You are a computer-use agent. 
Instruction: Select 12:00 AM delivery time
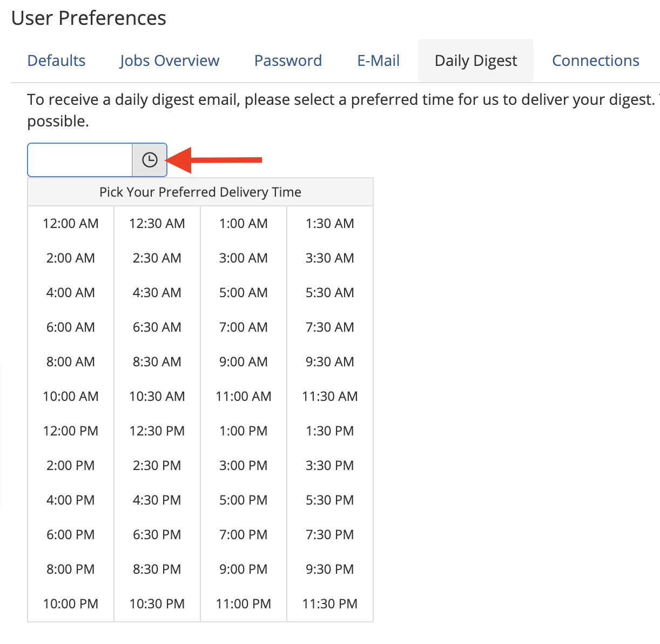click(70, 223)
